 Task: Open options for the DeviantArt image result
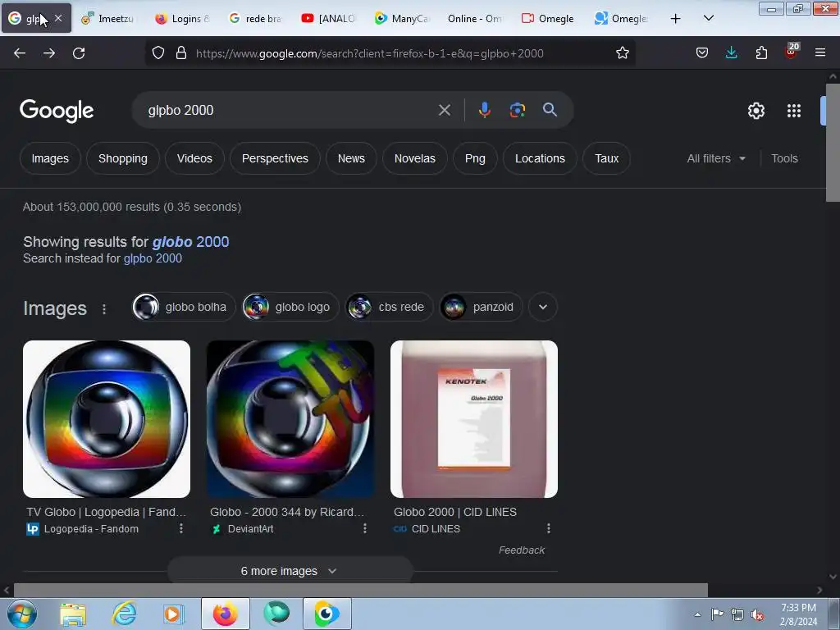[x=365, y=529]
